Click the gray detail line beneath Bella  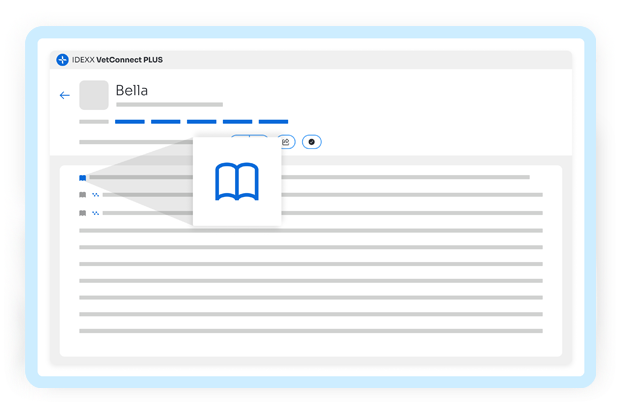click(x=170, y=105)
